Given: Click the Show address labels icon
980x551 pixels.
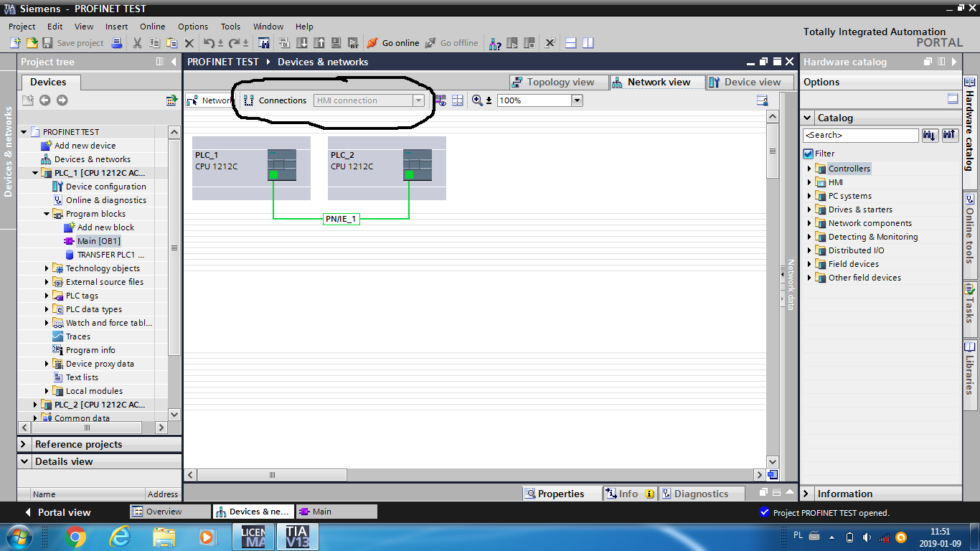Looking at the screenshot, I should point(440,100).
